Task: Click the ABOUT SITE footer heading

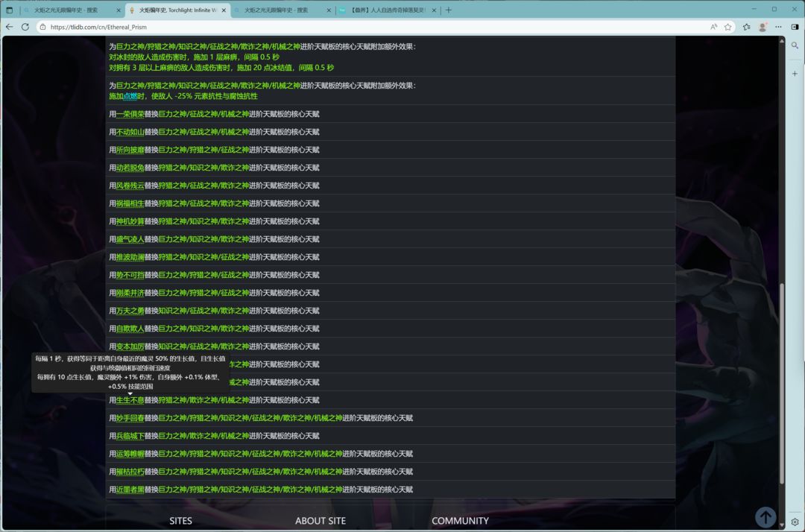Action: 321,521
